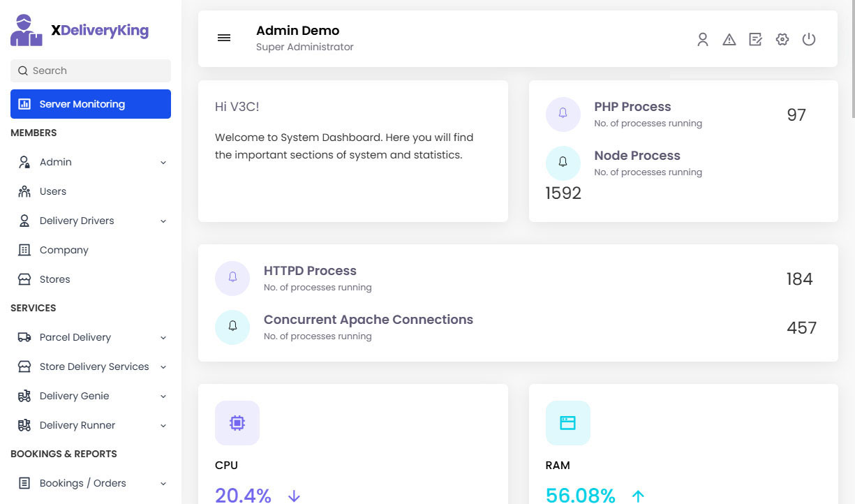Screen dimensions: 855x504
Task: Click the XDeliveryKing logo
Action: pyautogui.click(x=80, y=30)
